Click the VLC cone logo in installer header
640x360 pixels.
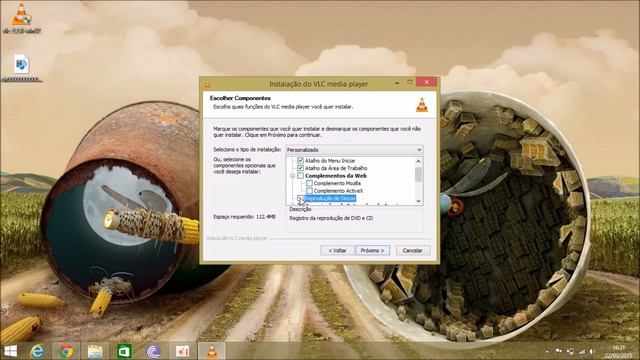pyautogui.click(x=422, y=105)
